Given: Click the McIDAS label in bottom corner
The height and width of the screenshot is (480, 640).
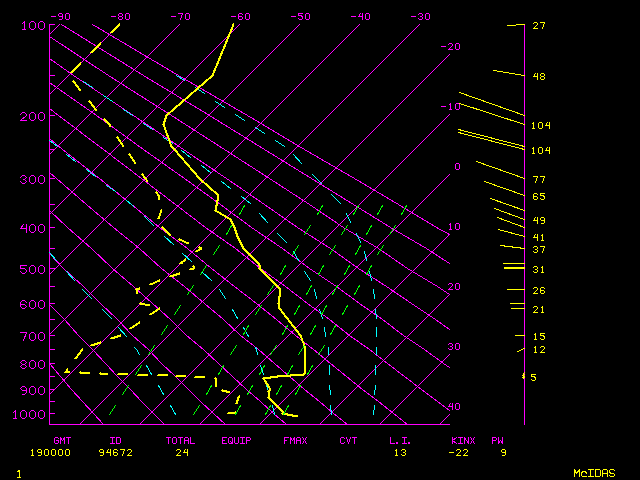Looking at the screenshot, I should click(x=594, y=472).
